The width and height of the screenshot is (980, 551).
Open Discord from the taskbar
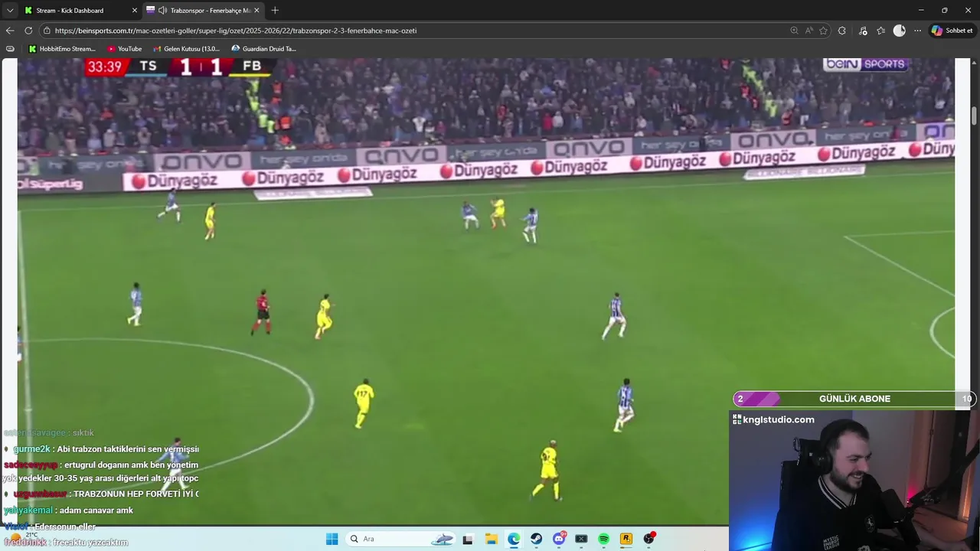coord(559,539)
